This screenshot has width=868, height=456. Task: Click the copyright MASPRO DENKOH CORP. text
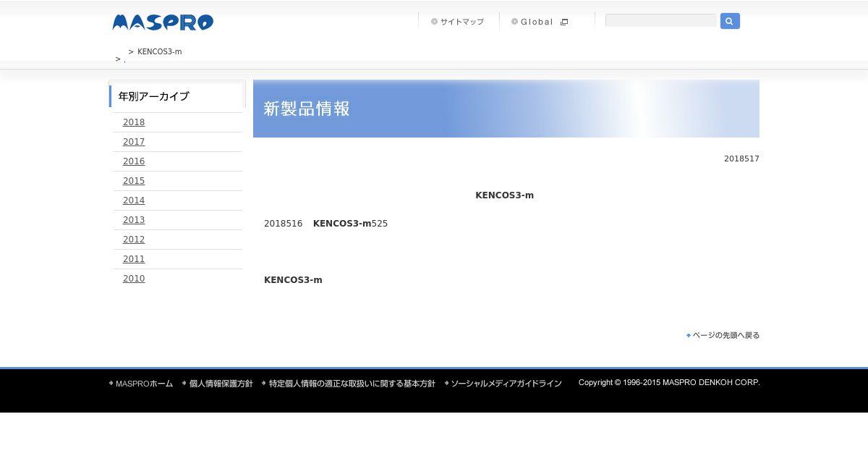[669, 382]
